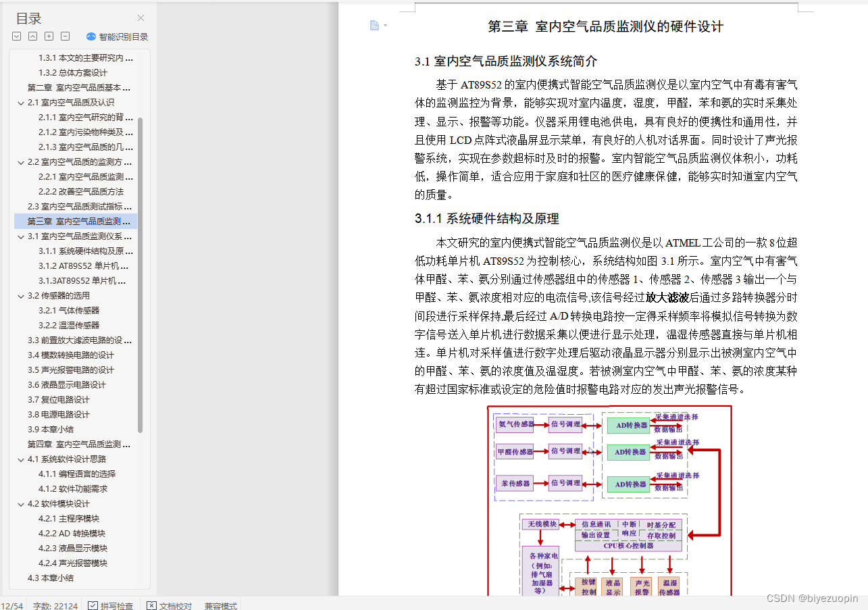868x610 pixels.
Task: Open 4.1.2 软件功能需求 entry
Action: coord(73,489)
